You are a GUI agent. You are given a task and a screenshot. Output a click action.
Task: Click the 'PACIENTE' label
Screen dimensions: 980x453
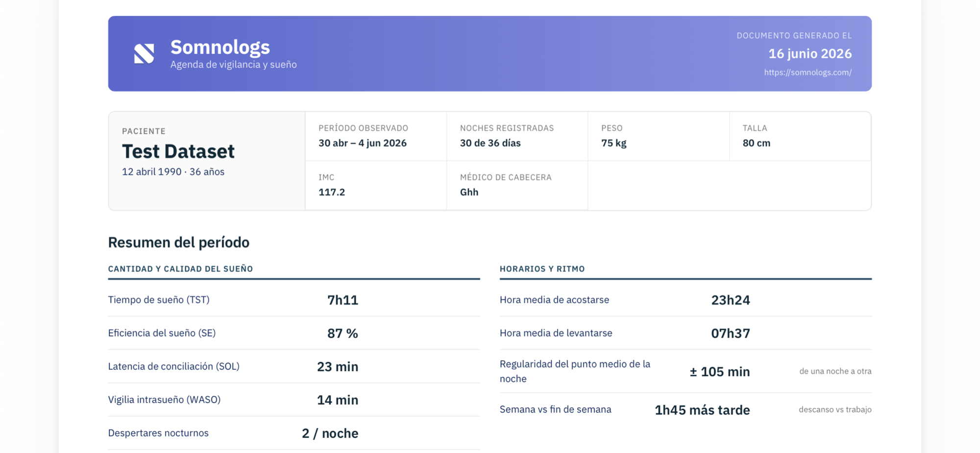tap(144, 131)
